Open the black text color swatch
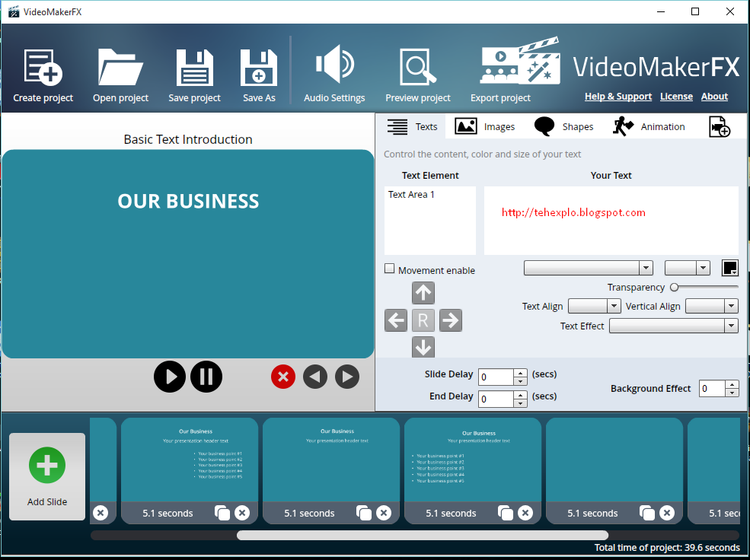 [730, 268]
